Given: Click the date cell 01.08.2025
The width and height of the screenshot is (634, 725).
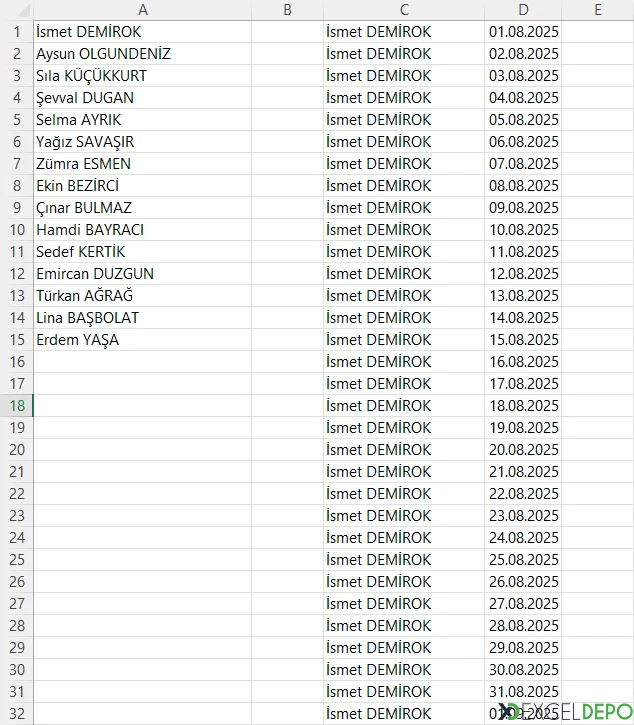Looking at the screenshot, I should 523,31.
